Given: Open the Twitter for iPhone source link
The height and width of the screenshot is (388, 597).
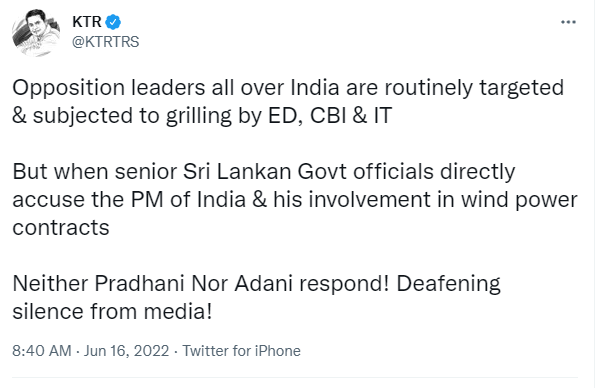Looking at the screenshot, I should pos(241,351).
